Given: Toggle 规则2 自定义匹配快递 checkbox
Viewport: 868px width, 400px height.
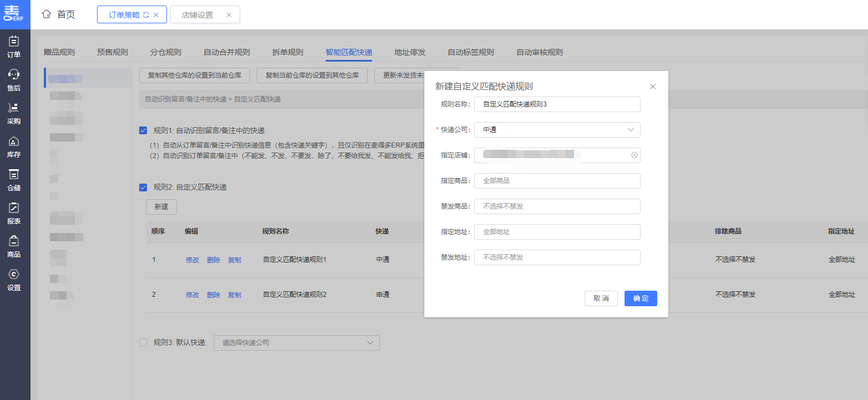Looking at the screenshot, I should click(143, 187).
